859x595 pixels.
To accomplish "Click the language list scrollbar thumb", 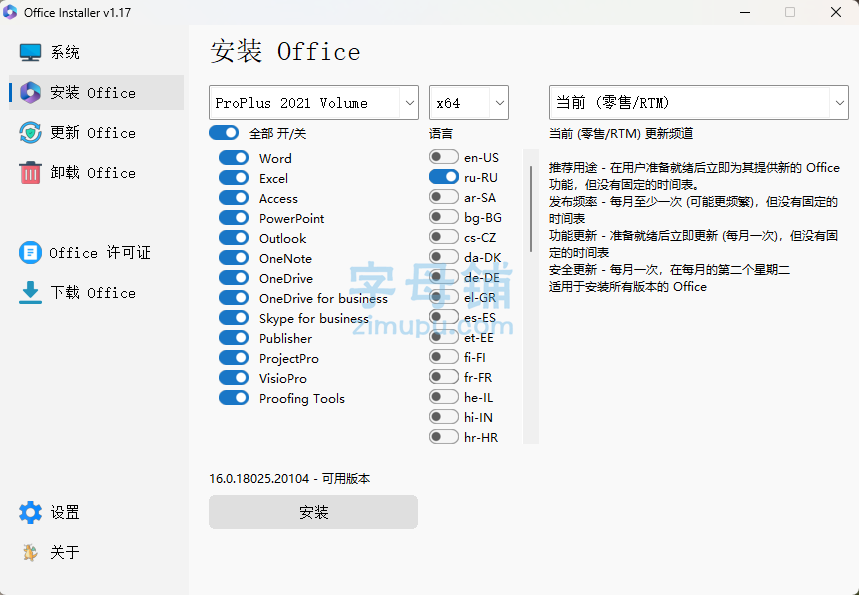I will (531, 209).
